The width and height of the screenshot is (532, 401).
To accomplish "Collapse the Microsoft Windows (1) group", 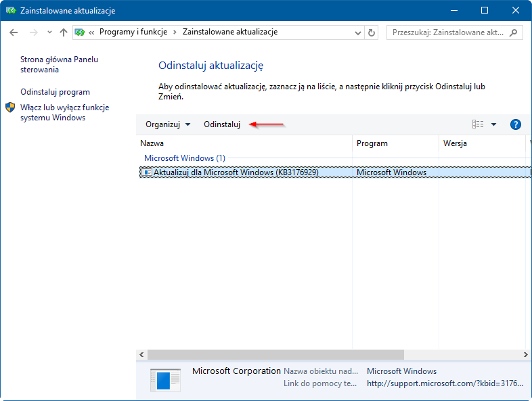I will [185, 158].
